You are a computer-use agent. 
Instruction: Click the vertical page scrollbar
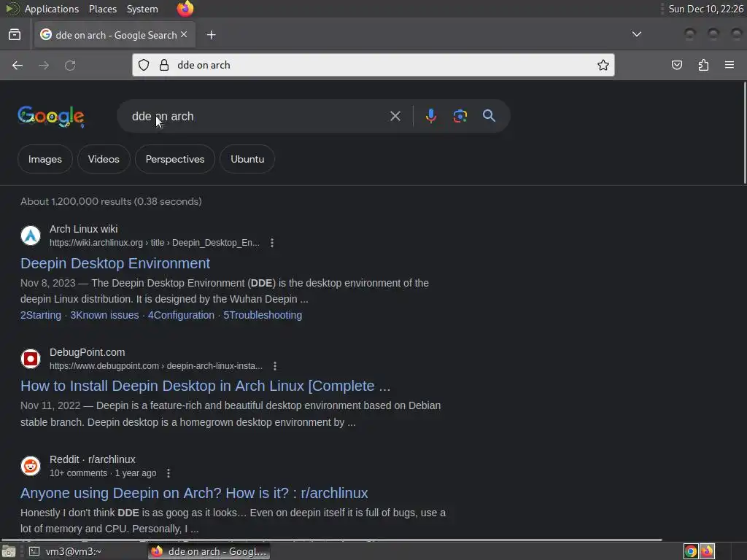click(x=745, y=133)
